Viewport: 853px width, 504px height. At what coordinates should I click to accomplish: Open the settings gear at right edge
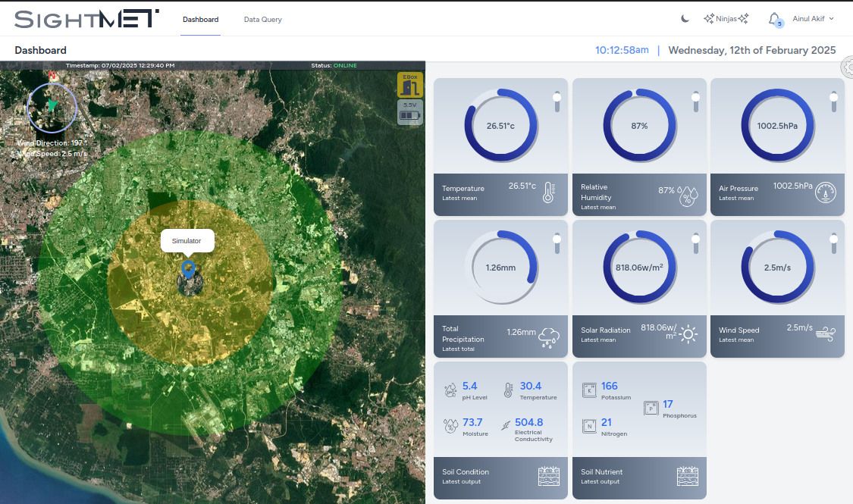(x=847, y=67)
